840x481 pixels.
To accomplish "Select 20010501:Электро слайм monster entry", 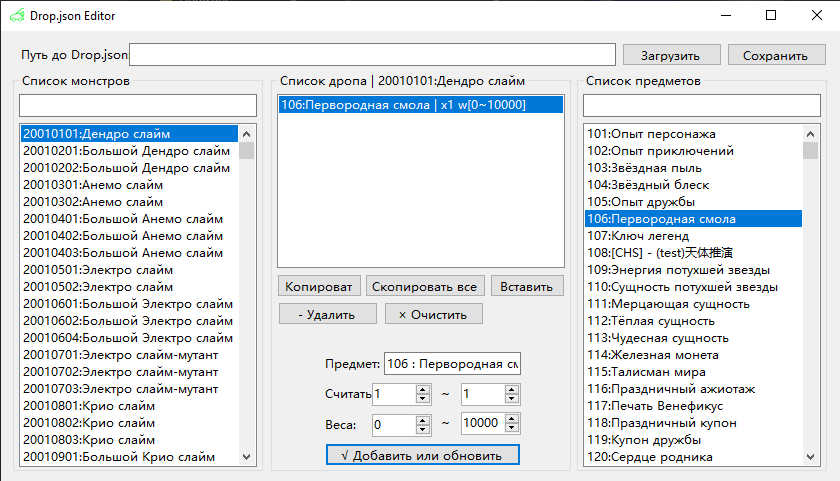I will pos(97,270).
